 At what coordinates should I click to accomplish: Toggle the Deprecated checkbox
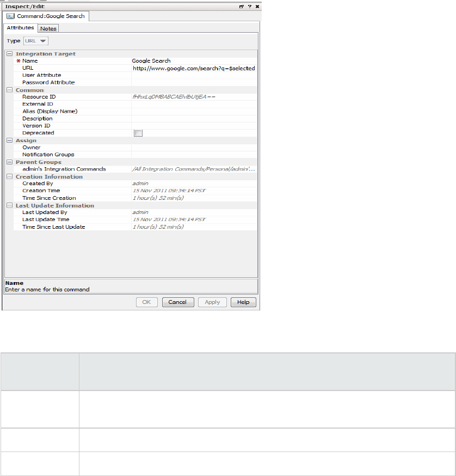point(138,133)
